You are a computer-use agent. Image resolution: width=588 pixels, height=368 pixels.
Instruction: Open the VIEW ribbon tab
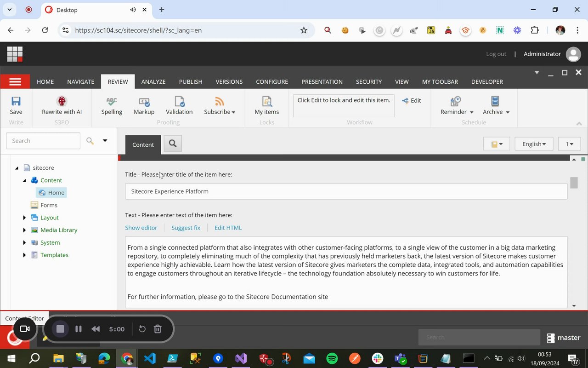click(x=402, y=81)
